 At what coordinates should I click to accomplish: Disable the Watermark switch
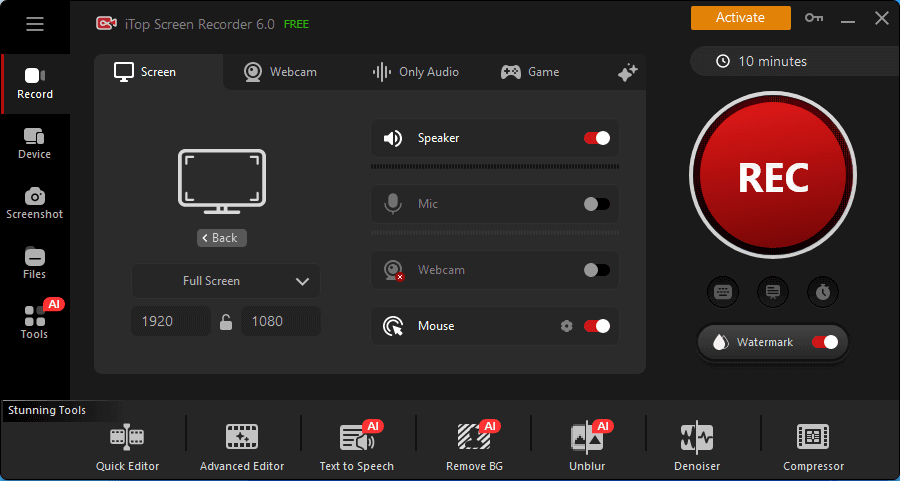(x=825, y=342)
